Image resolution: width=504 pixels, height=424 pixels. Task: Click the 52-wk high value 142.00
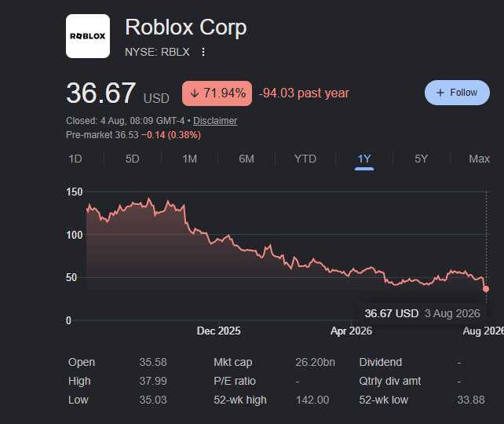point(312,400)
